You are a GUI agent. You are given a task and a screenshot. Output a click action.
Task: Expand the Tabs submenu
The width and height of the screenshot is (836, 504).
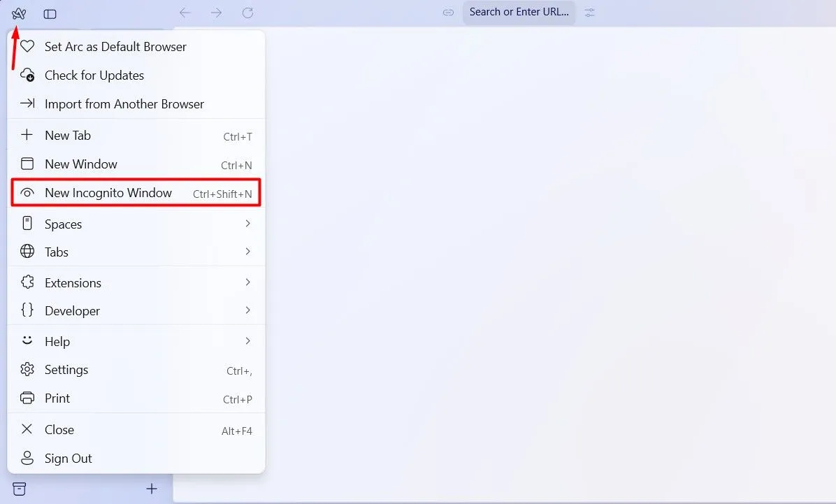click(x=56, y=252)
